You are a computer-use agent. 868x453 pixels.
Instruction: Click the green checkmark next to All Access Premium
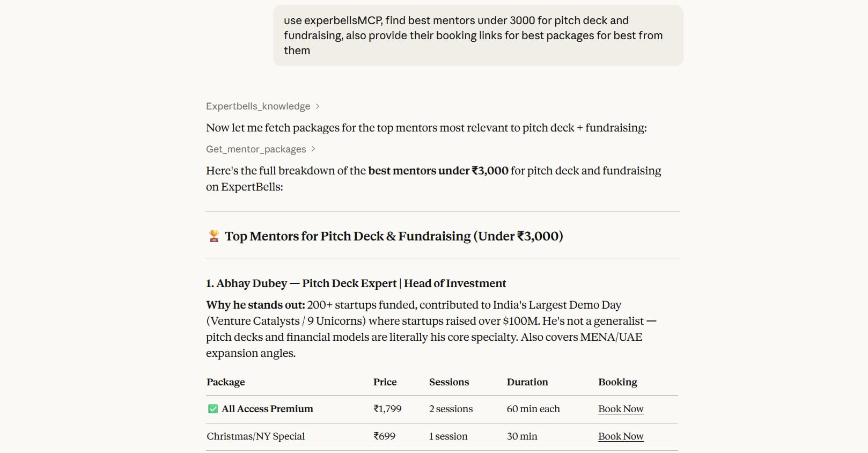213,409
